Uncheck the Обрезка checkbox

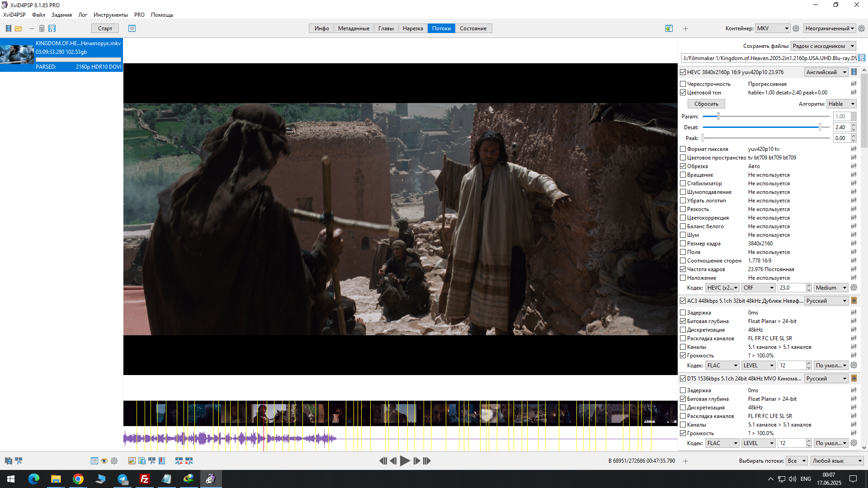683,166
